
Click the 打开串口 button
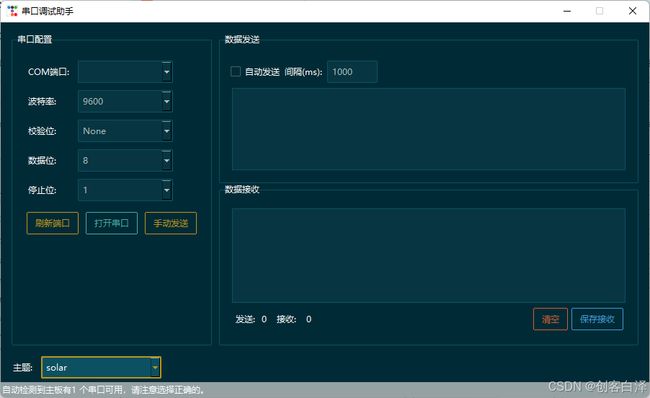tap(112, 223)
